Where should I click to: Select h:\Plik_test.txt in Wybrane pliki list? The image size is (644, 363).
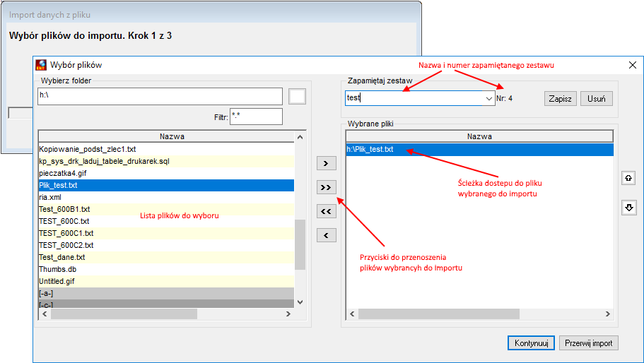pyautogui.click(x=480, y=149)
